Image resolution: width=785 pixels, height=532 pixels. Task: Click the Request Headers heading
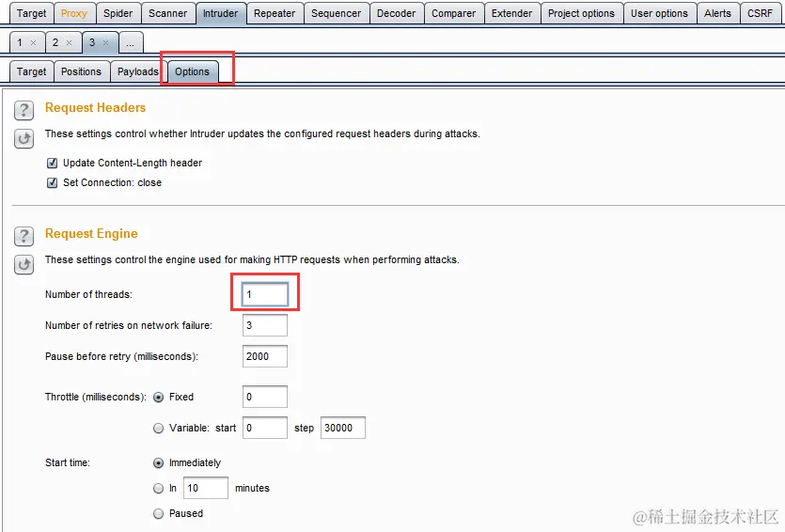pos(95,107)
